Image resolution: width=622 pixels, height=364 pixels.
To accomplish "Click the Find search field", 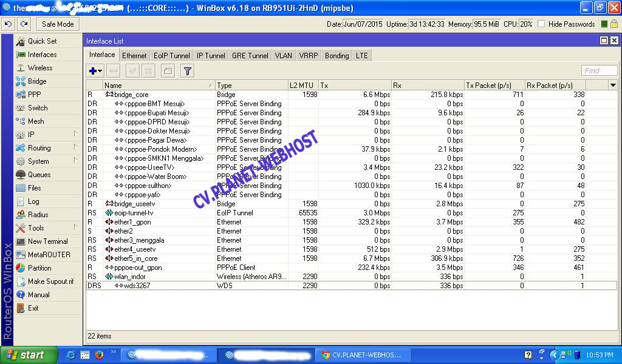I will pyautogui.click(x=599, y=71).
